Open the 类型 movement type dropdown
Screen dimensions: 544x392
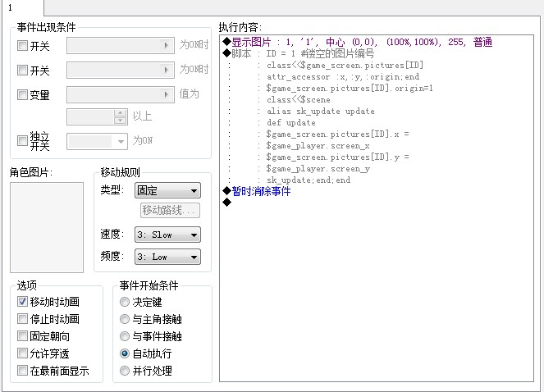167,190
